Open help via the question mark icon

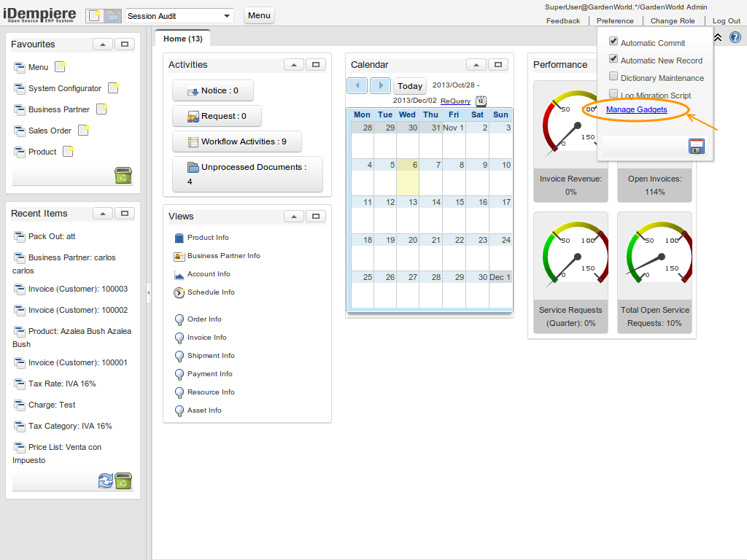[x=735, y=37]
